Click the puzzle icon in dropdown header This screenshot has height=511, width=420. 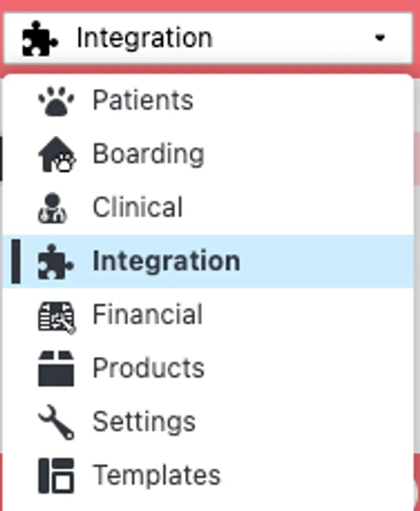[39, 38]
